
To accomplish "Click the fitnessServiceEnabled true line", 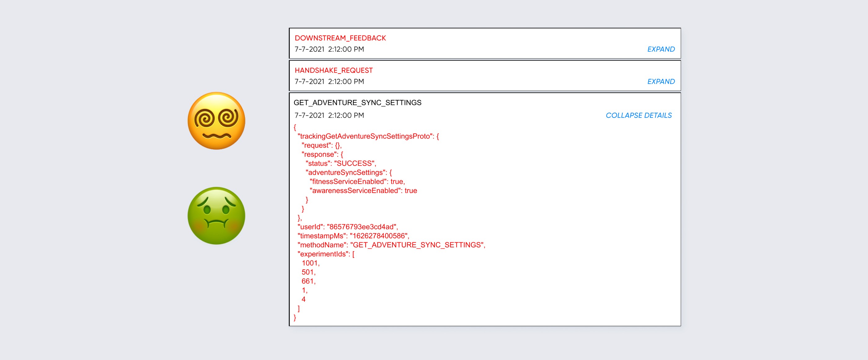I will tap(357, 182).
